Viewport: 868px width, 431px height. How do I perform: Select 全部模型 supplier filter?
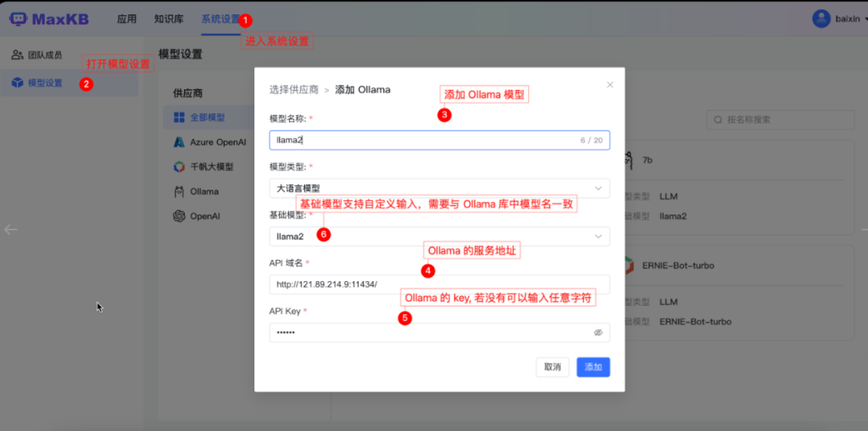tap(209, 118)
